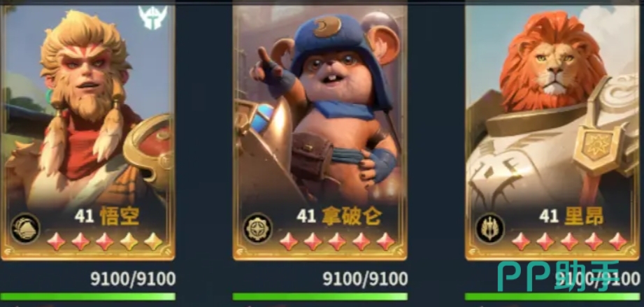Click the trident class badge beside 里昂
The width and height of the screenshot is (644, 307).
(x=490, y=229)
